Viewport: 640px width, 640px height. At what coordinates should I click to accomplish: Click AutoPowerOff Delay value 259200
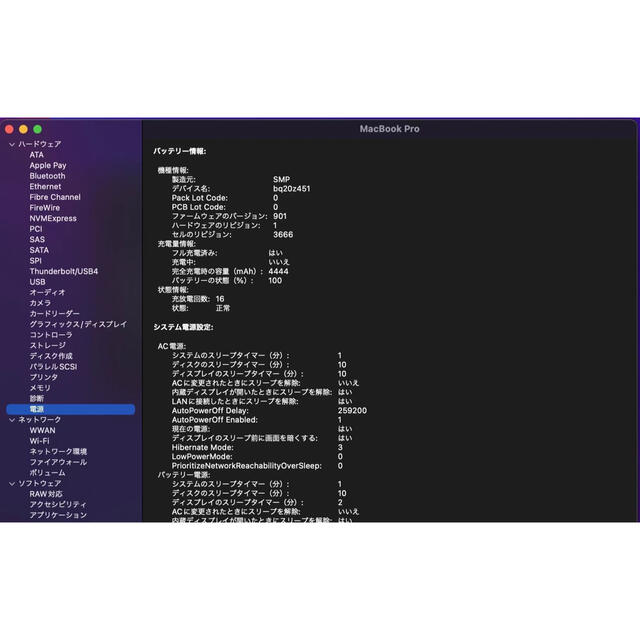(x=352, y=411)
